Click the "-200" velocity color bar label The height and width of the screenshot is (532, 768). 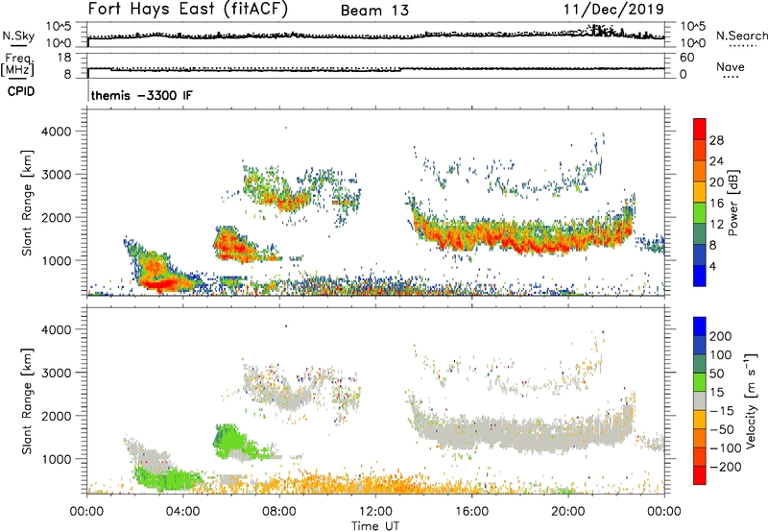click(x=724, y=467)
